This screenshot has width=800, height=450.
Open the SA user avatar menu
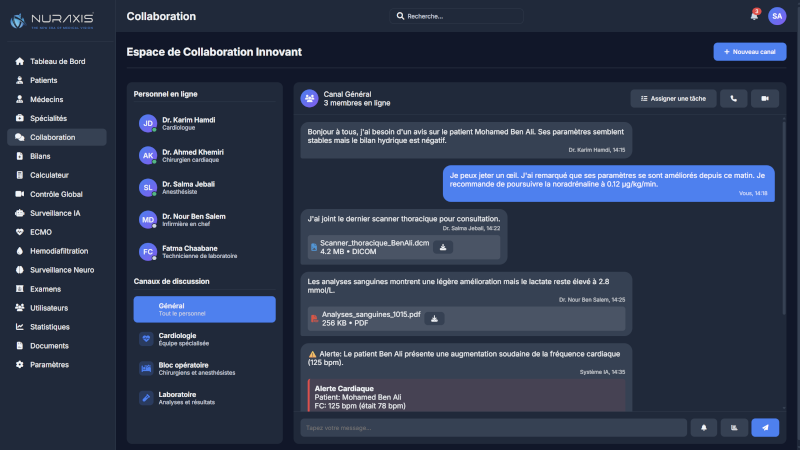pyautogui.click(x=777, y=16)
